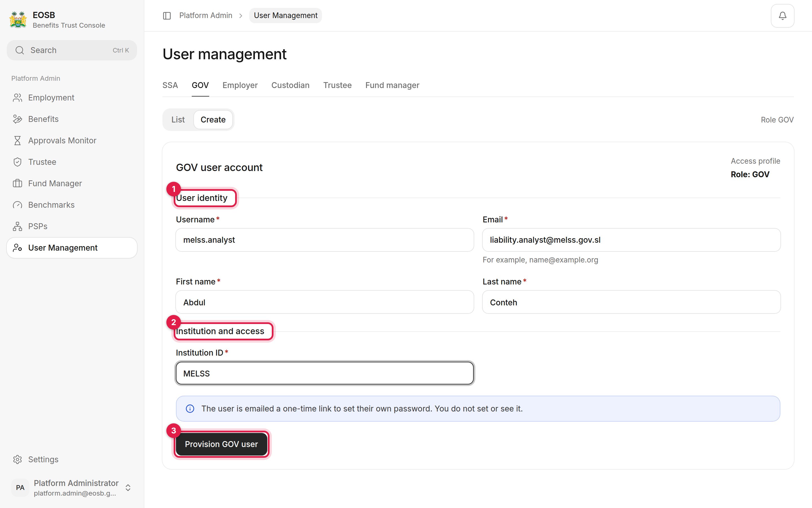
Task: Click the EOSB coat of arms logo
Action: (18, 20)
